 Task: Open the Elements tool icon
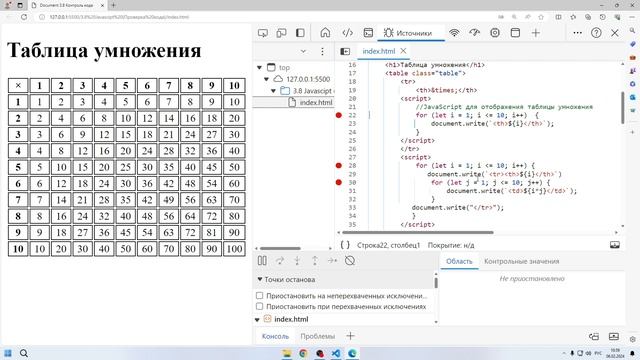coord(347,33)
